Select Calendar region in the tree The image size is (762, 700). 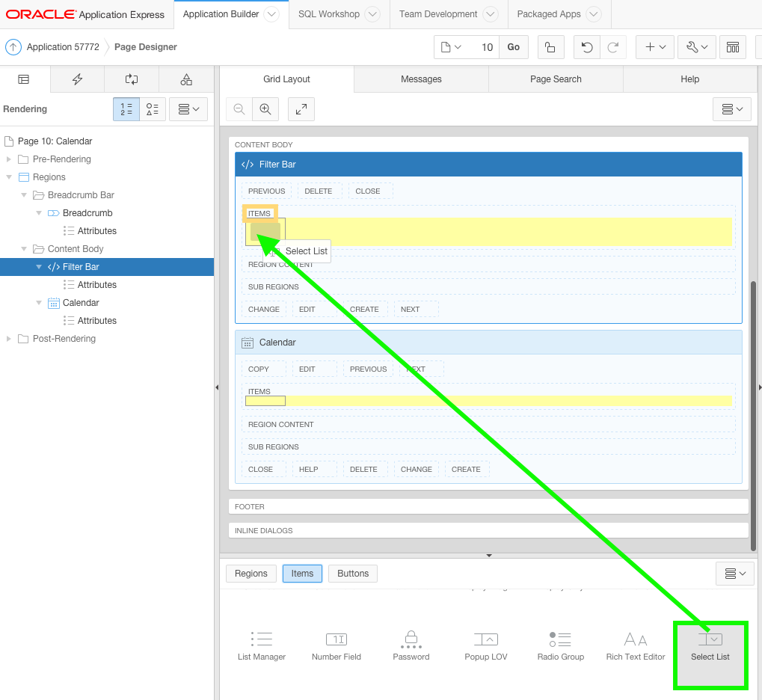[81, 303]
